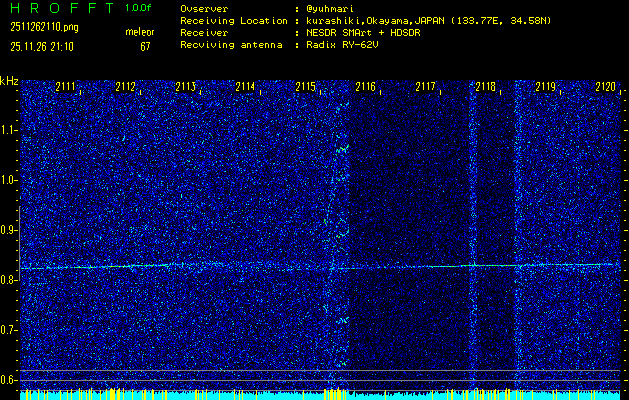
Task: Click the 2118 time marker
Action: (486, 88)
